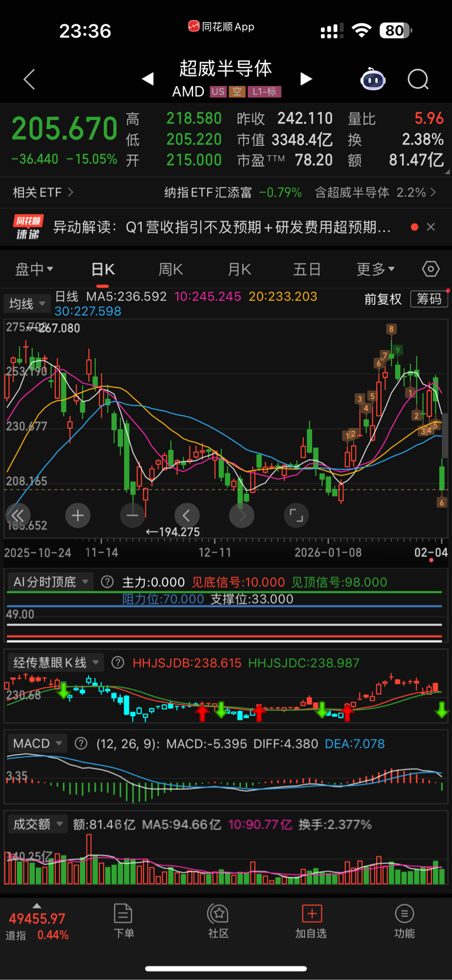The height and width of the screenshot is (980, 452).
Task: Toggle 前复权 price adjustment
Action: (383, 299)
